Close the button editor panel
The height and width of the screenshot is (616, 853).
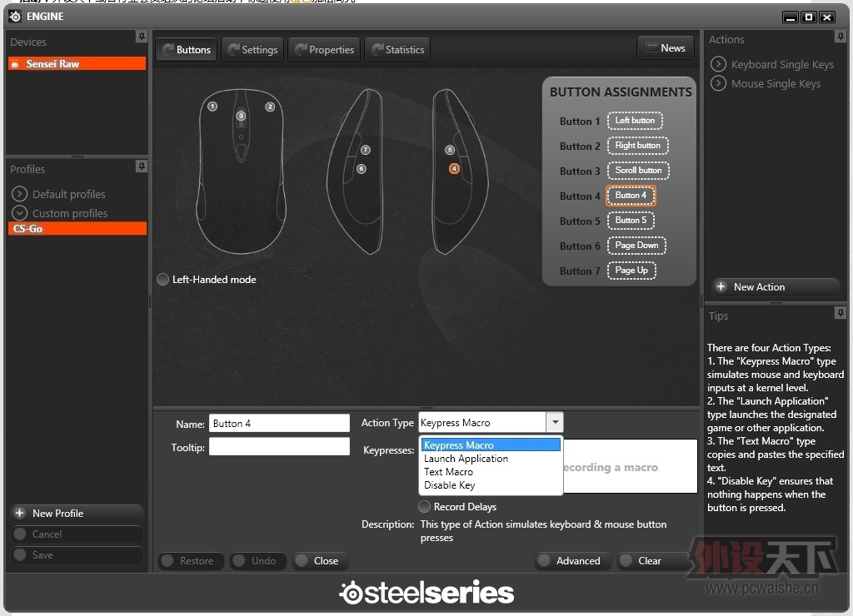[321, 560]
